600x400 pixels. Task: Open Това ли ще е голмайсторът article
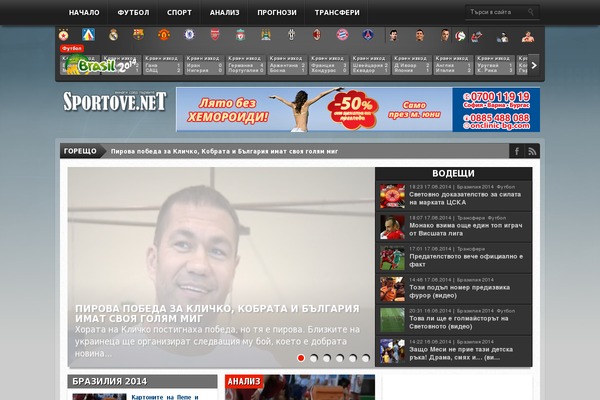(458, 322)
